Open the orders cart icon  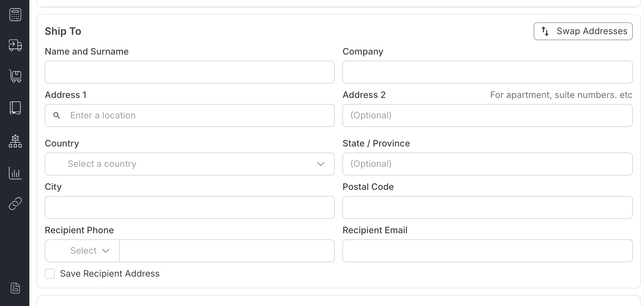click(x=15, y=76)
